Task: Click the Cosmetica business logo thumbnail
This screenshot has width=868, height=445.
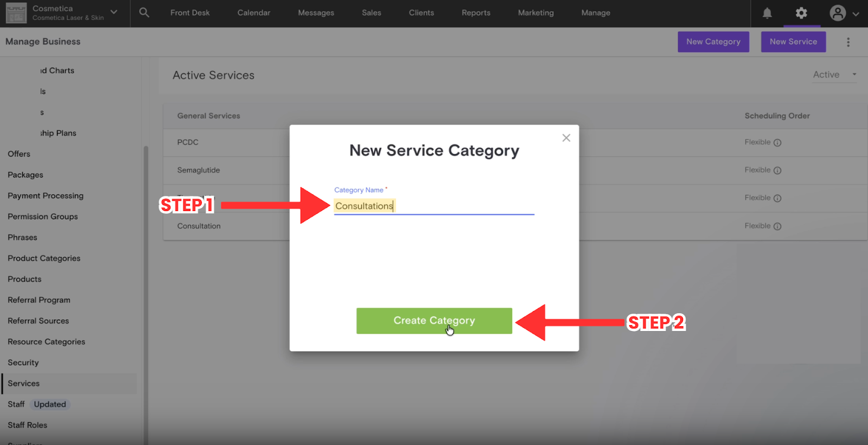Action: [16, 13]
